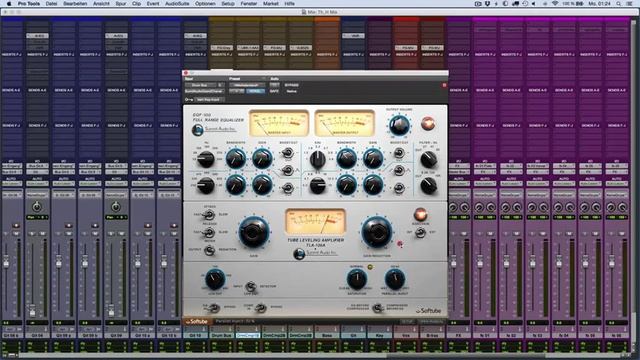Open the Bearbeiten menu
Screen dimensions: 640x360
(x=75, y=4)
